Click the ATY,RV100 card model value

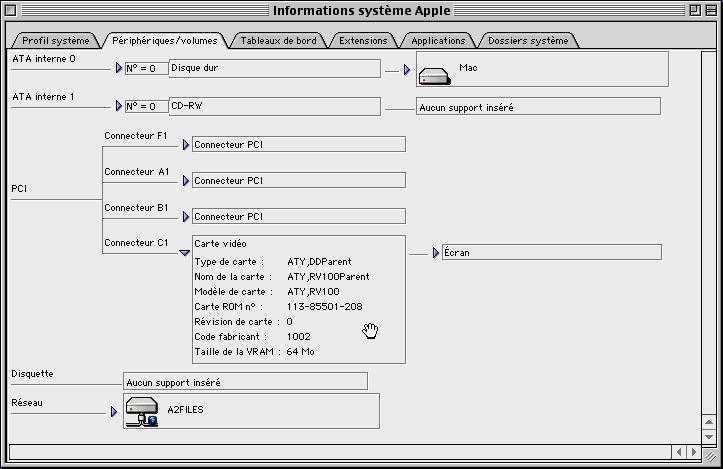[313, 291]
